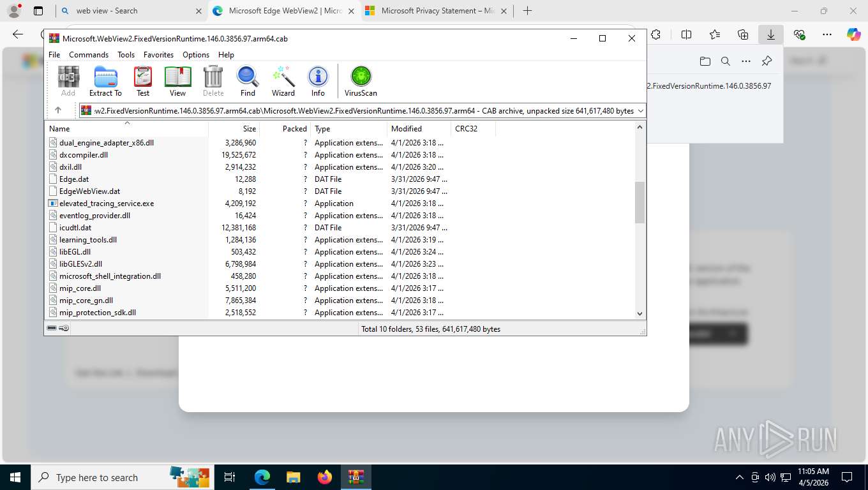Screen dimensions: 868x490
Task: Click the Add toolbar icon in WinRAR
Action: click(68, 81)
